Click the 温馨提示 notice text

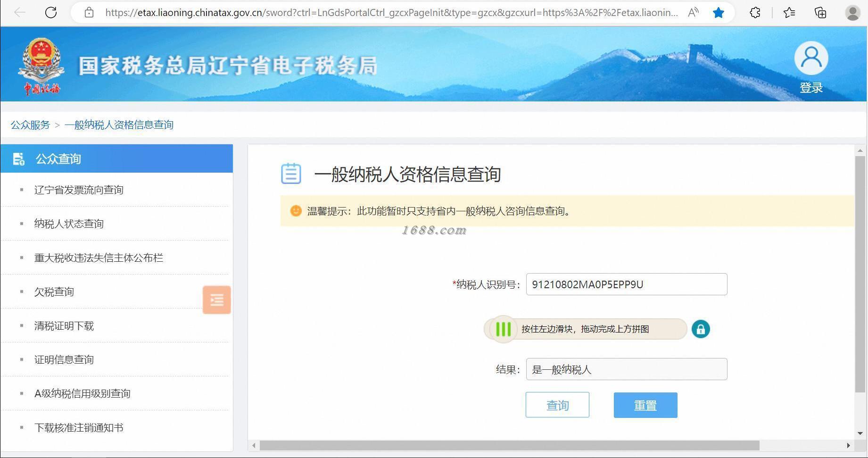point(440,211)
